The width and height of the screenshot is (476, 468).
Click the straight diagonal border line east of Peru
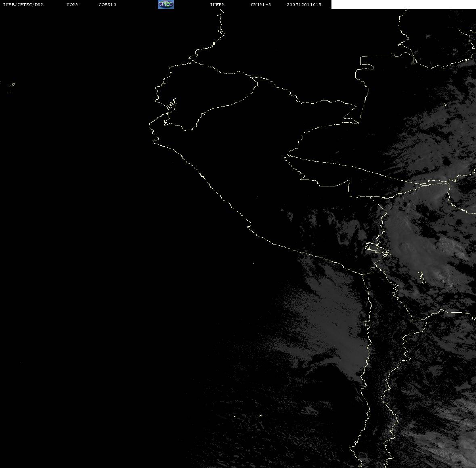pyautogui.click(x=363, y=169)
